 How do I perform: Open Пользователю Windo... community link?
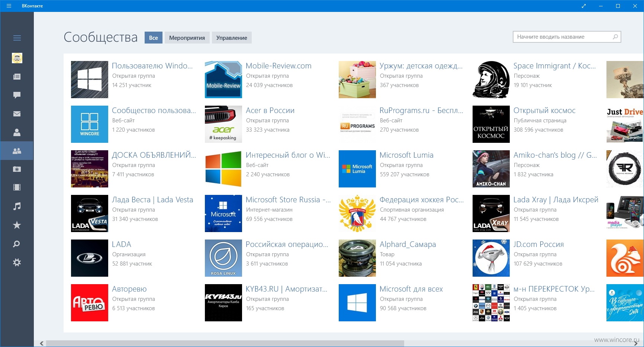point(152,66)
